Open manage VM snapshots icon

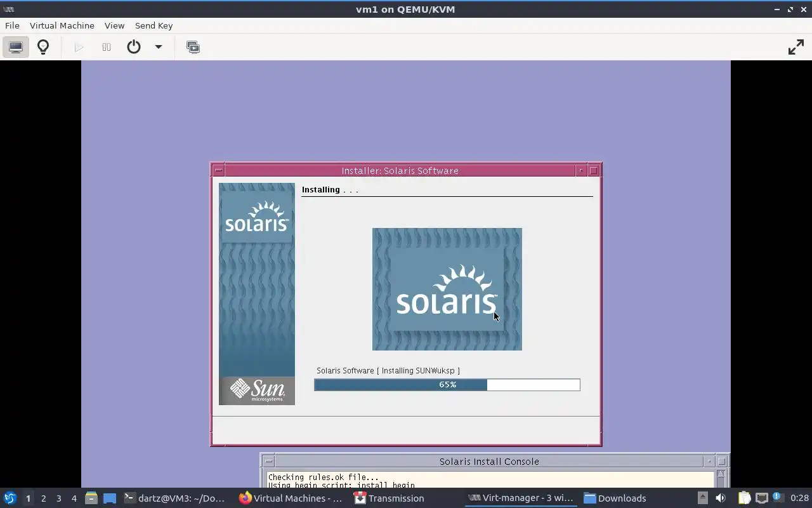coord(193,47)
